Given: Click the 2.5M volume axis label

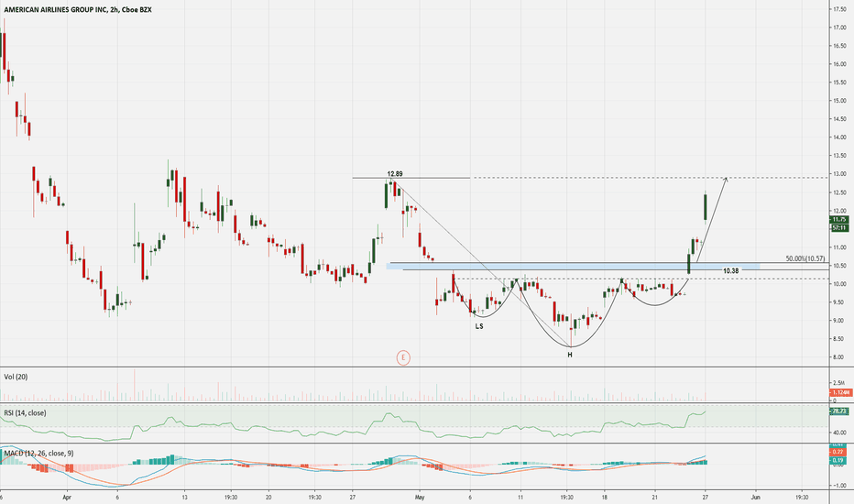Looking at the screenshot, I should 838,383.
